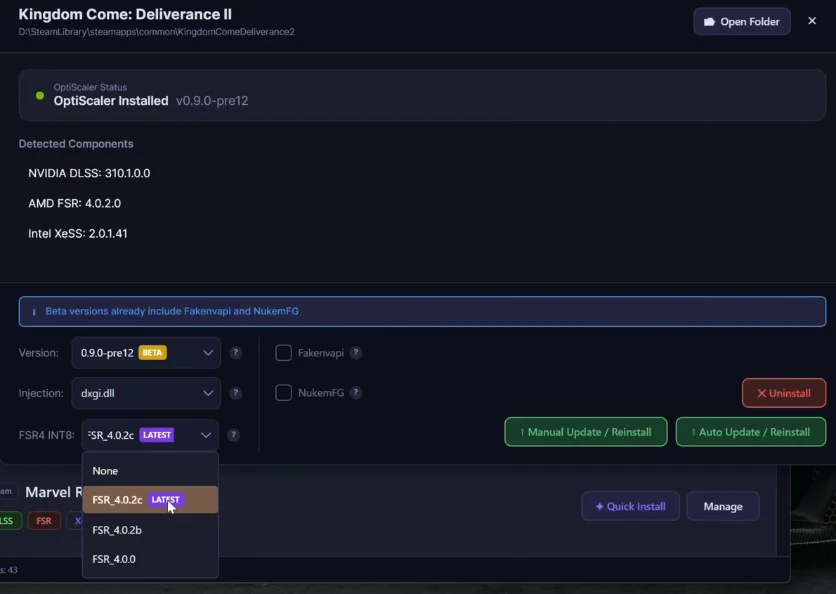This screenshot has height=594, width=836.
Task: Click help icon beside Fakenvapi
Action: coord(355,353)
